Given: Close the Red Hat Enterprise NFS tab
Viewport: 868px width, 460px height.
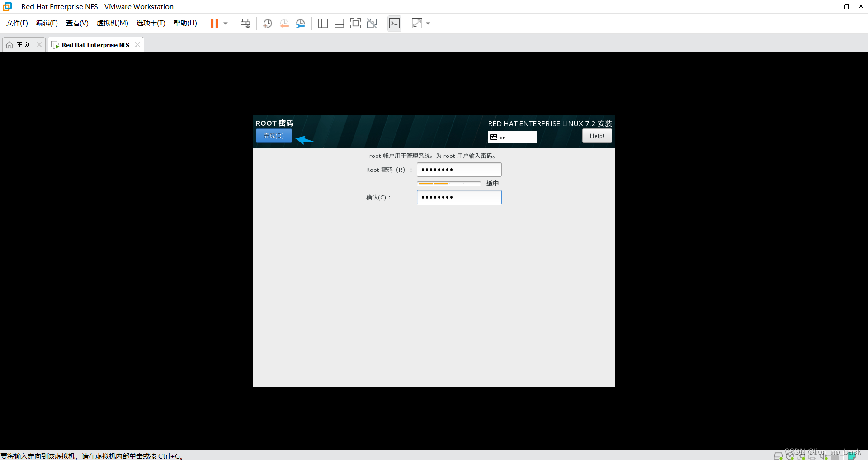Looking at the screenshot, I should [x=137, y=45].
